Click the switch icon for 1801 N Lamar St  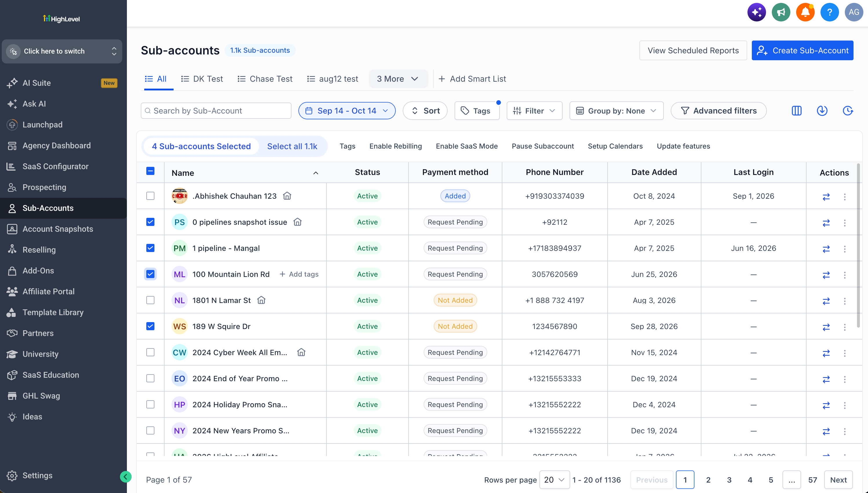click(826, 301)
